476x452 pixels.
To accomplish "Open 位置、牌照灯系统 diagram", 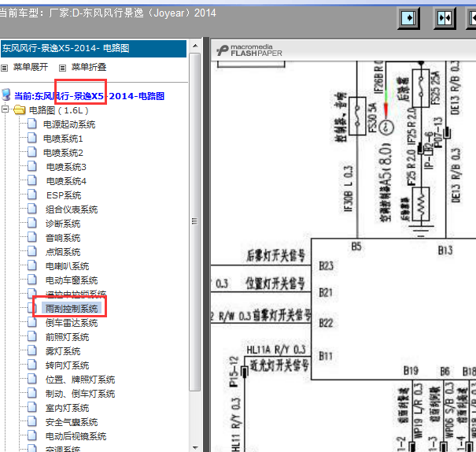I will coord(80,380).
